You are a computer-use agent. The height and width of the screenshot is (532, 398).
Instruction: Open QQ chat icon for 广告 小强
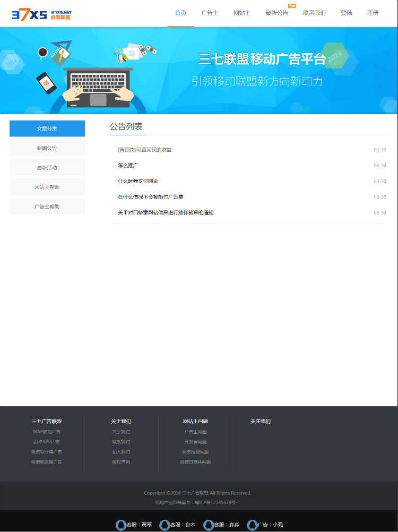[252, 525]
